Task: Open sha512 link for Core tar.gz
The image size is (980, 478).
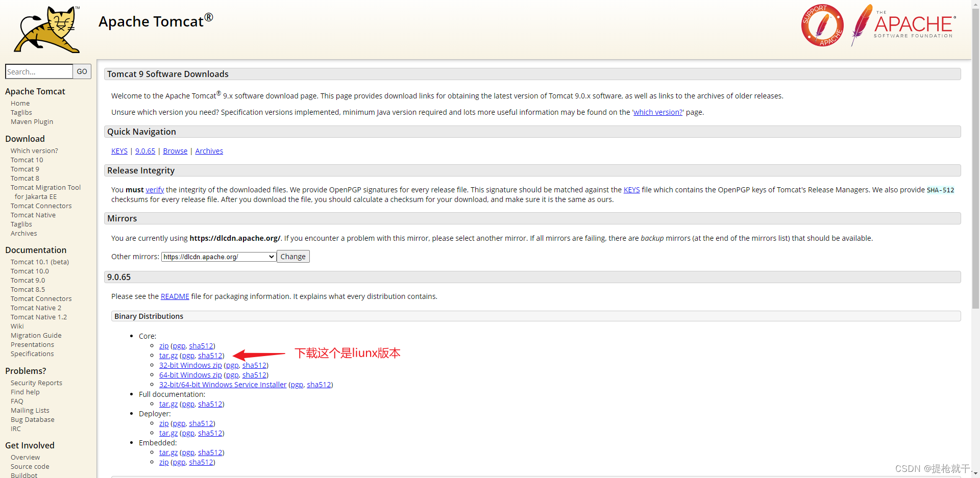Action: pos(210,356)
